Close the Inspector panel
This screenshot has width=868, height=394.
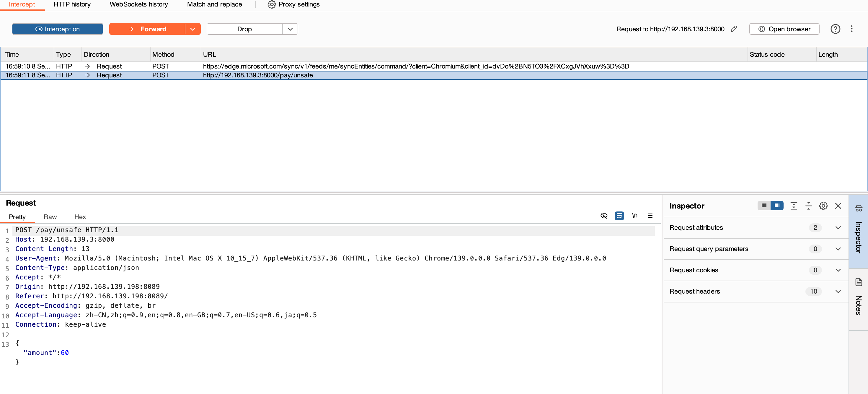(x=838, y=206)
